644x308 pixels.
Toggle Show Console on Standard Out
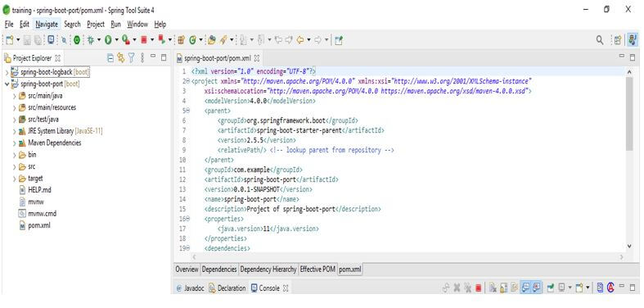[x=525, y=288]
